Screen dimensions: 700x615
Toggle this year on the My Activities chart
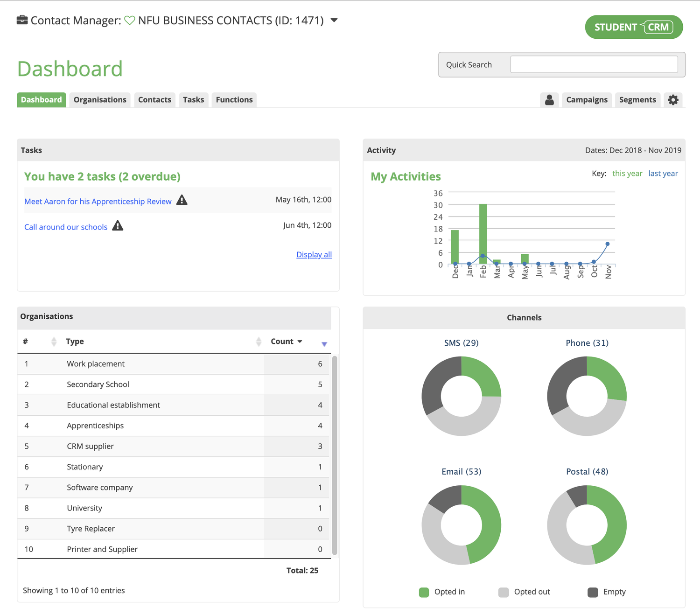[627, 173]
